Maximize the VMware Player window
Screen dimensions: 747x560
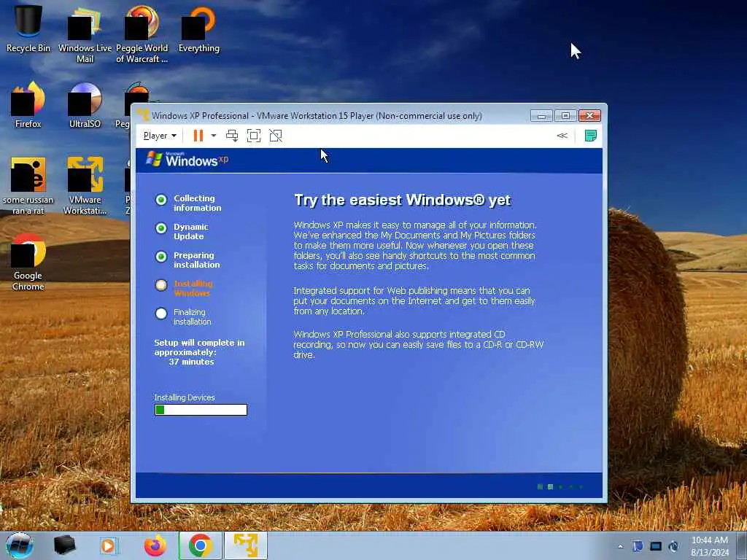point(565,116)
